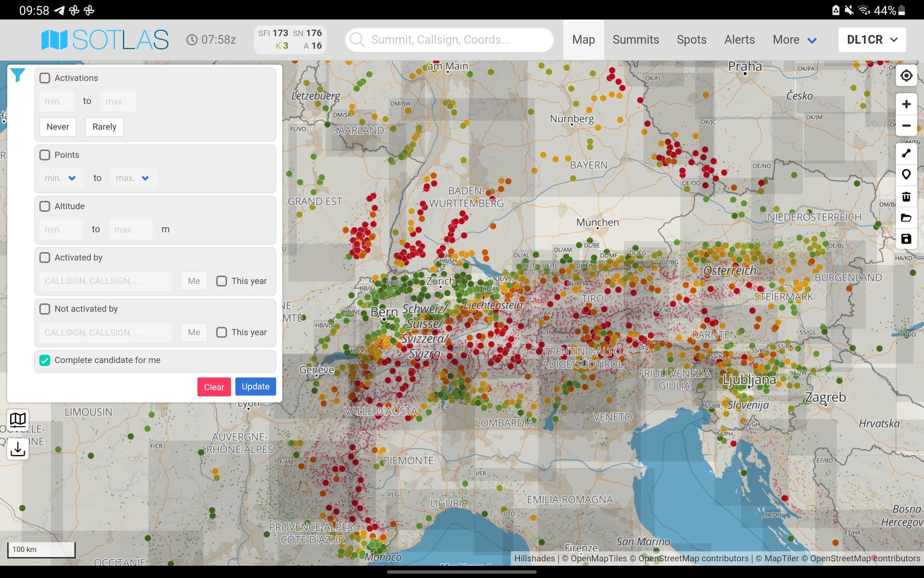Click the clock icon beside 07:58z
The image size is (924, 578).
192,39
